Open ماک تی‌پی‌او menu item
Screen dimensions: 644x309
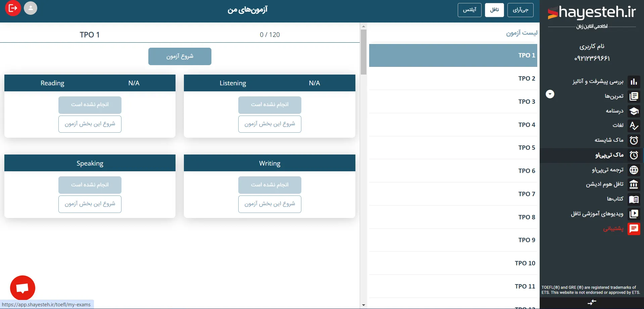(x=609, y=155)
